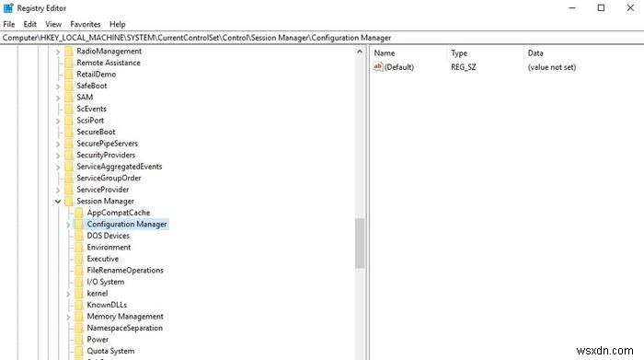Click the Registry Editor title bar icon
Viewport: 644px width, 360px height.
(x=8, y=7)
